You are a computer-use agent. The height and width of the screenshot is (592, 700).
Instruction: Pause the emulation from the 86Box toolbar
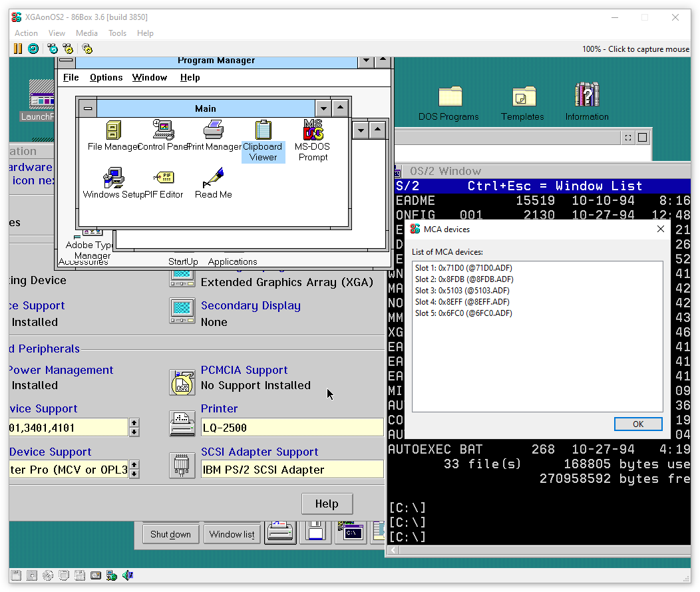(x=18, y=49)
